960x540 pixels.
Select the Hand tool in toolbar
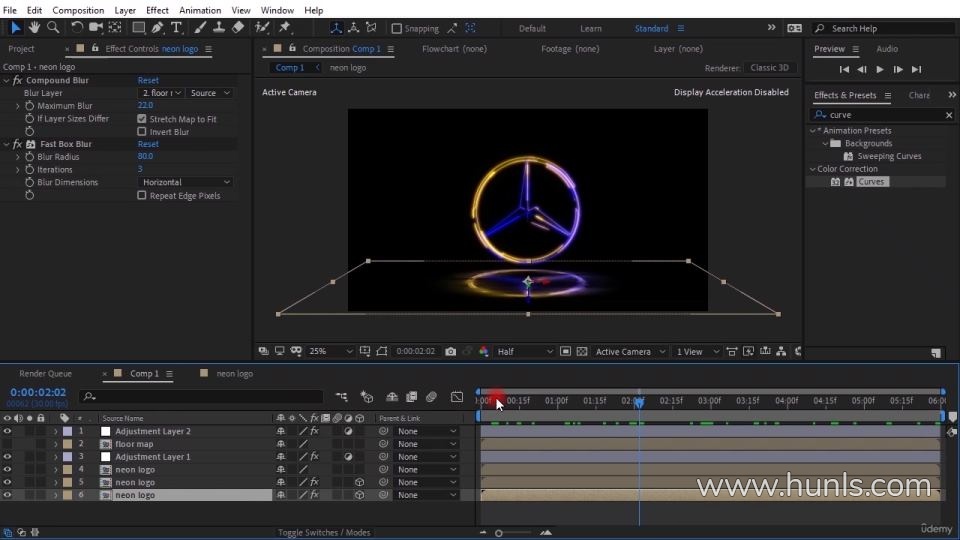click(34, 27)
